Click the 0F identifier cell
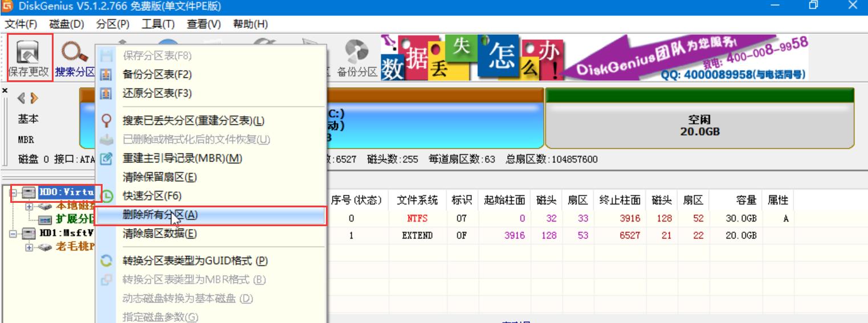 462,235
